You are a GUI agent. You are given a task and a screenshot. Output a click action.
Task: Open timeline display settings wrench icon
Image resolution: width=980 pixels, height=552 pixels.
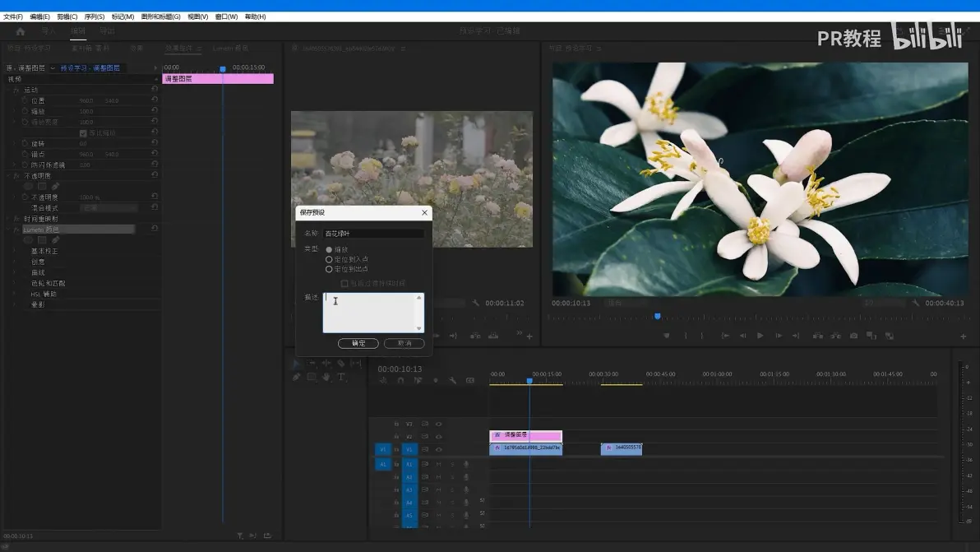[x=452, y=380]
